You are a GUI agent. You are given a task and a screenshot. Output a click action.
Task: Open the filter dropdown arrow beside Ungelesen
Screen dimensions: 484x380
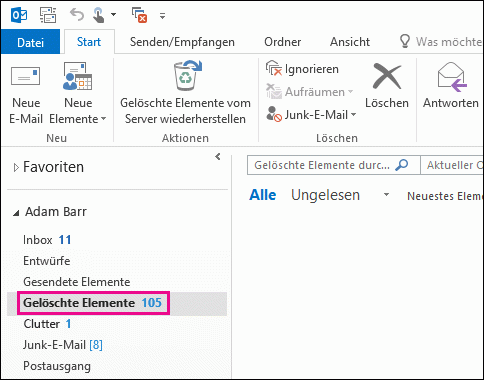click(386, 194)
